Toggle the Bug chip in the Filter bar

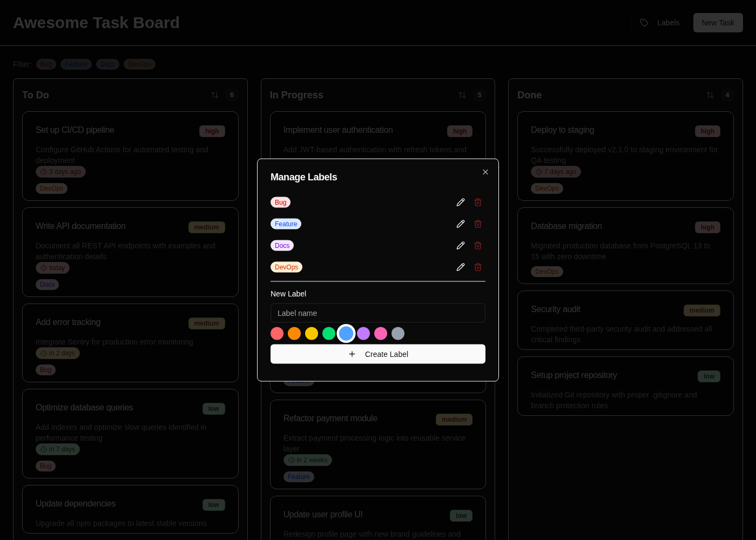click(46, 64)
